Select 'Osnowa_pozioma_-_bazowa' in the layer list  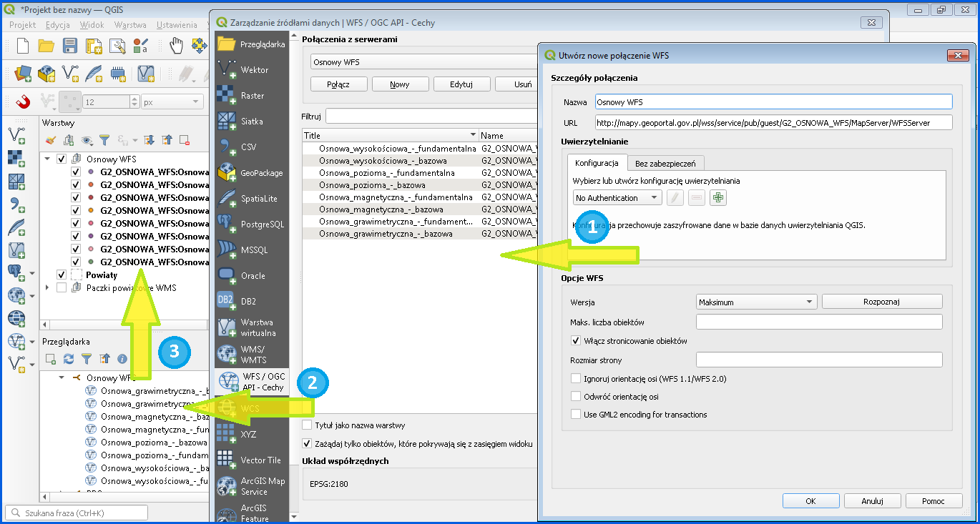pyautogui.click(x=372, y=185)
